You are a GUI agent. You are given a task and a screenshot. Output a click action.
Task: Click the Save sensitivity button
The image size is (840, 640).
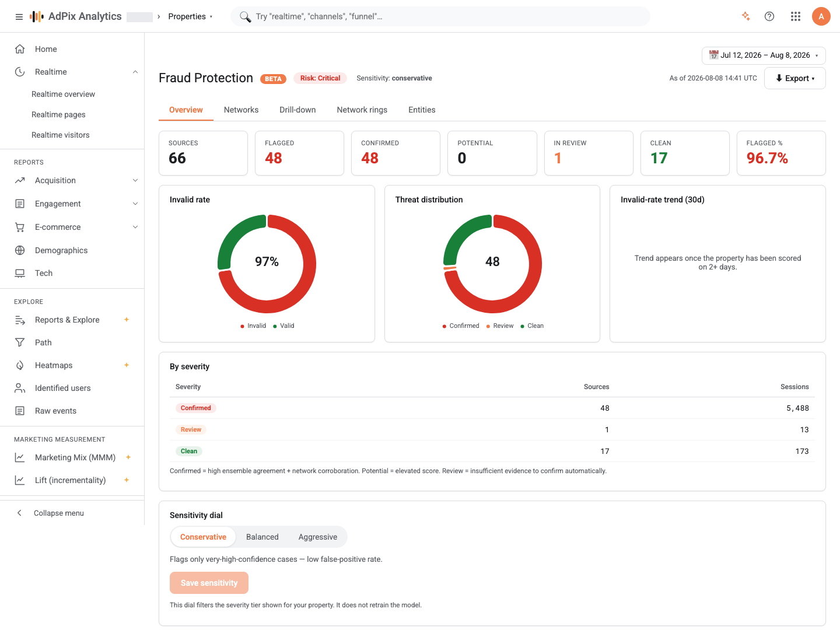[x=209, y=583]
